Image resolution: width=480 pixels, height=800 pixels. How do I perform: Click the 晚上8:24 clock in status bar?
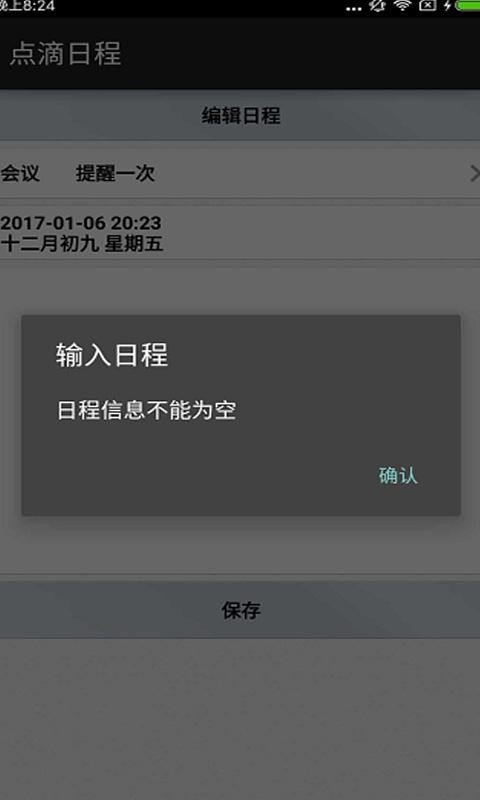pos(27,6)
